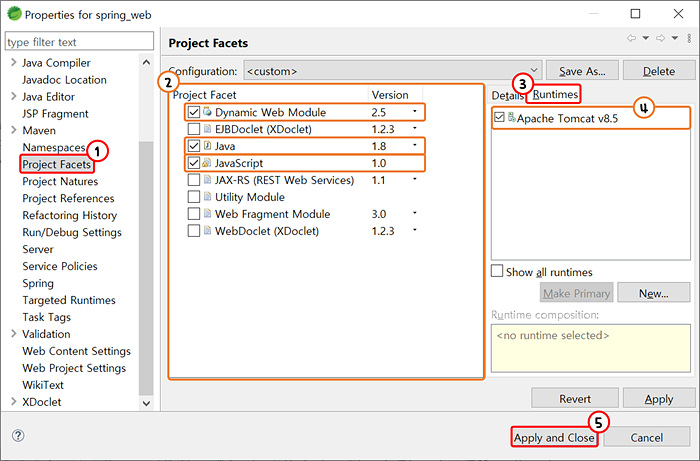Click the Spring leaf window icon
The width and height of the screenshot is (700, 461).
[x=15, y=14]
